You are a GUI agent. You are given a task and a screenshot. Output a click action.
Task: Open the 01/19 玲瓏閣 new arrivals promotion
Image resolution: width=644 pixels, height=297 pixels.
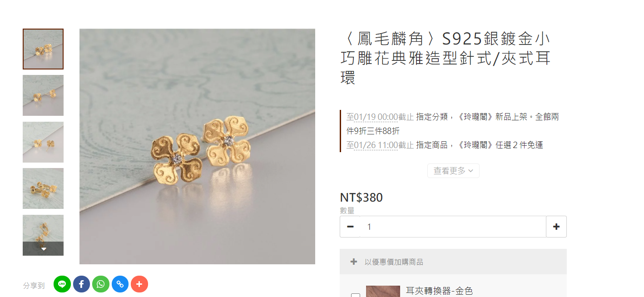click(x=453, y=124)
